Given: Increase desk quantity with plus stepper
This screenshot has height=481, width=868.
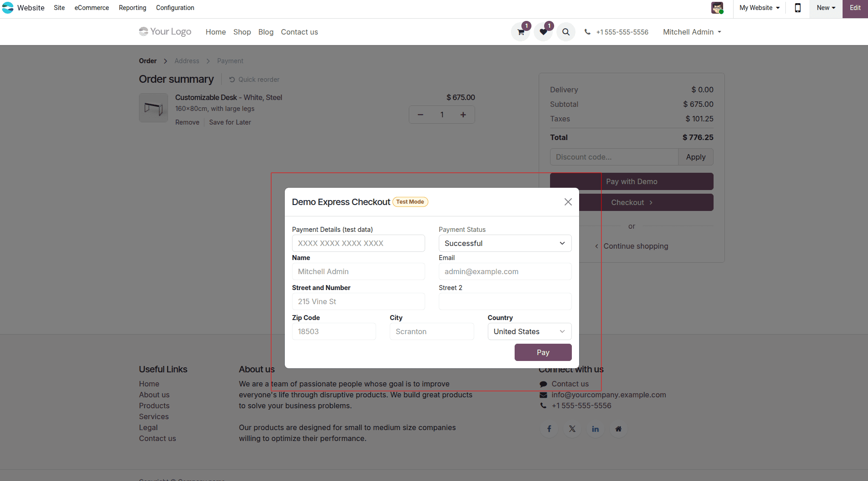Looking at the screenshot, I should pyautogui.click(x=463, y=115).
